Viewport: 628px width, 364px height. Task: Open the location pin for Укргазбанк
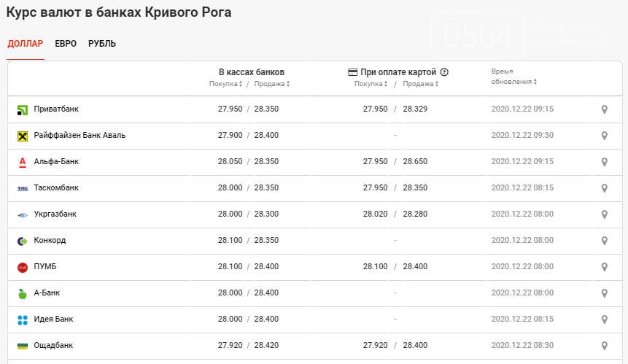[604, 214]
